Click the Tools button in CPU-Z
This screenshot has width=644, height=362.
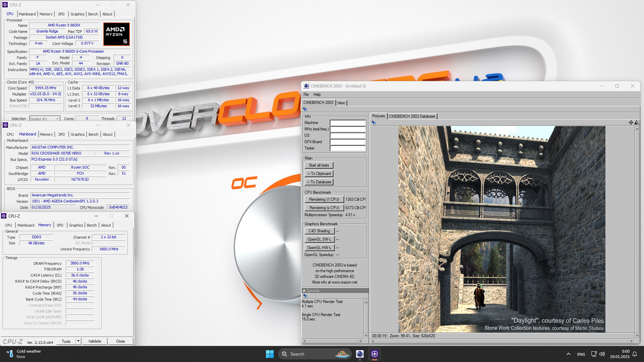pyautogui.click(x=66, y=341)
